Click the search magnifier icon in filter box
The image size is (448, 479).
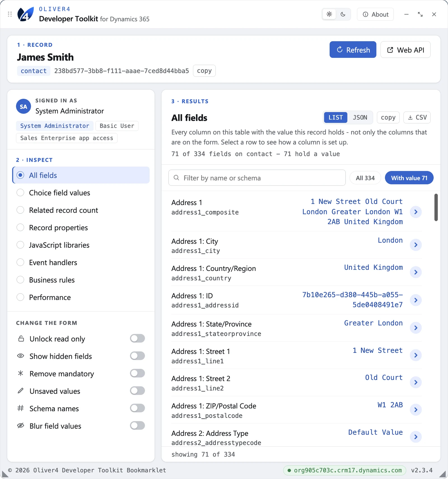coord(176,178)
